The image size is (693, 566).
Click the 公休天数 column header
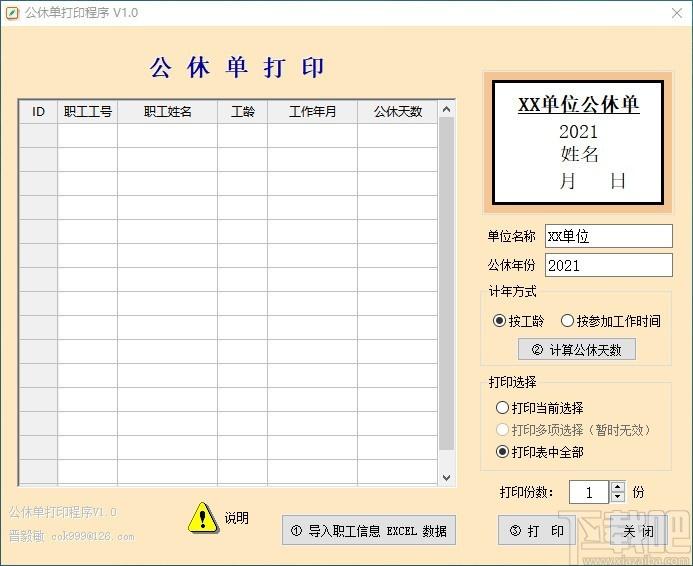click(x=398, y=111)
